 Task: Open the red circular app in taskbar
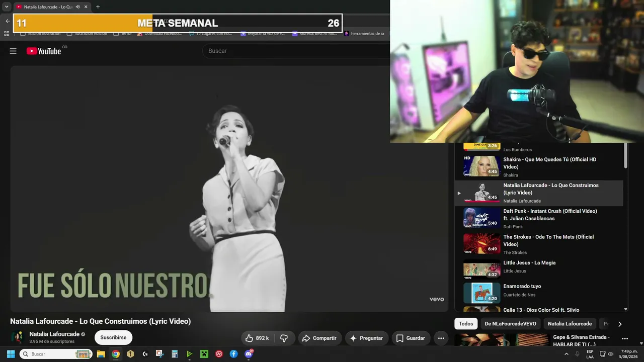tap(219, 354)
